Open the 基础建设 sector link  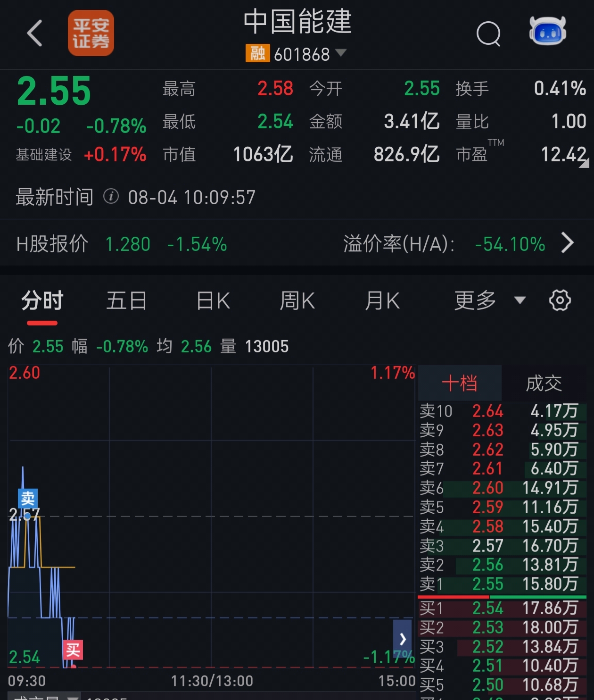pyautogui.click(x=44, y=155)
